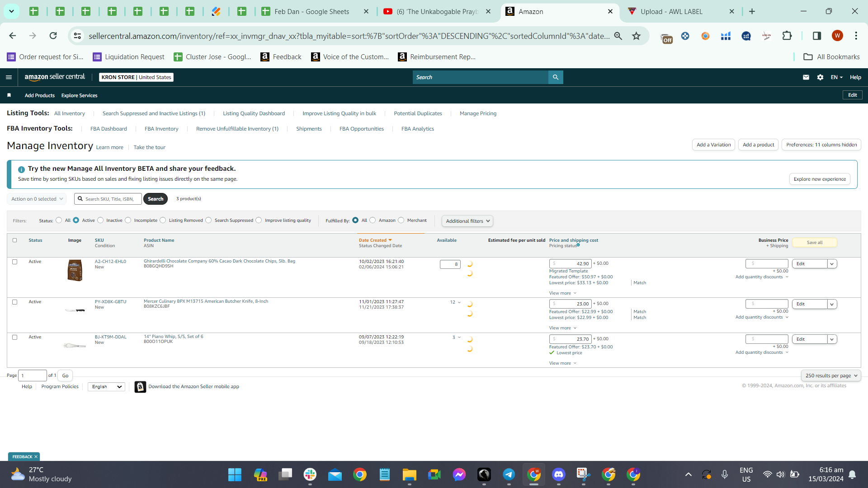This screenshot has width=868, height=488.
Task: Check the Mercer Culinary Butcher Knife row checkbox
Action: (x=14, y=302)
